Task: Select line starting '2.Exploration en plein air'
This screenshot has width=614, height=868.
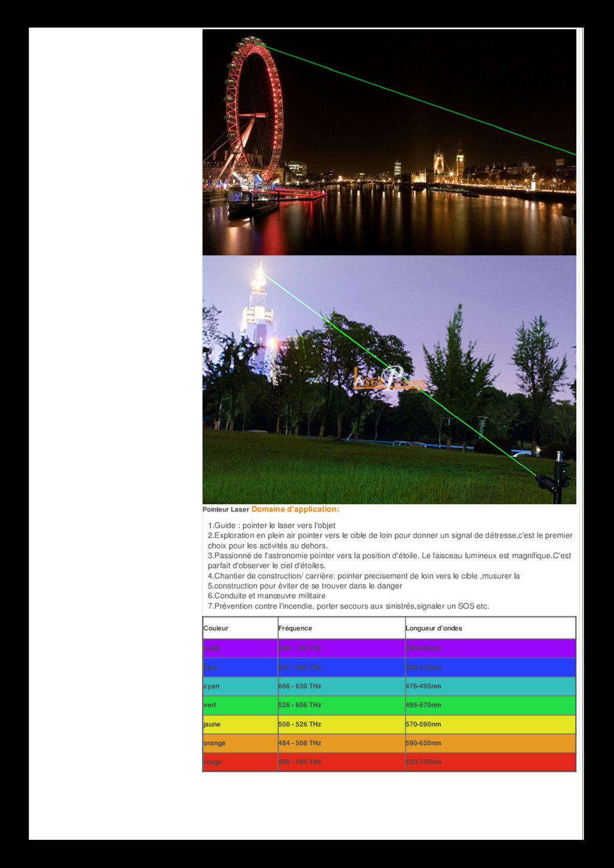Action: tap(390, 540)
